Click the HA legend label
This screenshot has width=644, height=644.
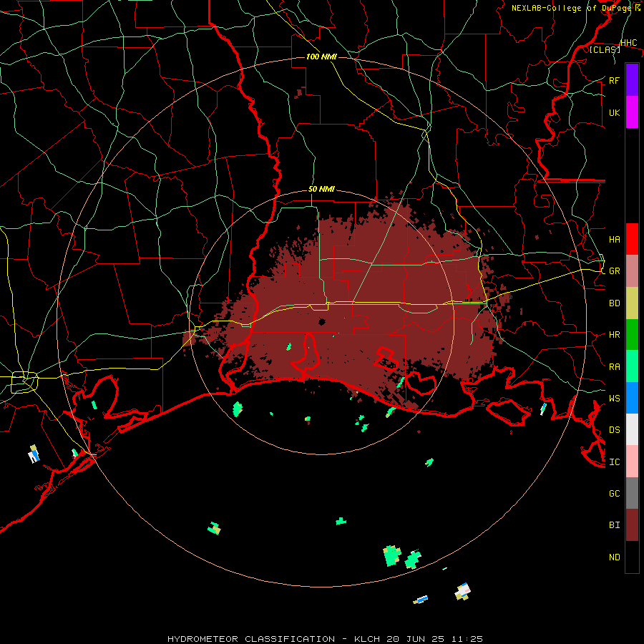pyautogui.click(x=614, y=239)
